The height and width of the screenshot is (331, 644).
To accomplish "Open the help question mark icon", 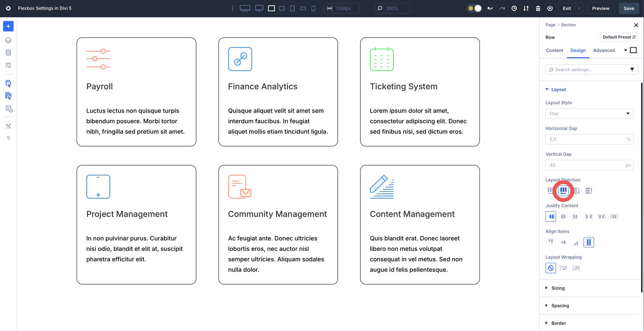I will click(8, 139).
